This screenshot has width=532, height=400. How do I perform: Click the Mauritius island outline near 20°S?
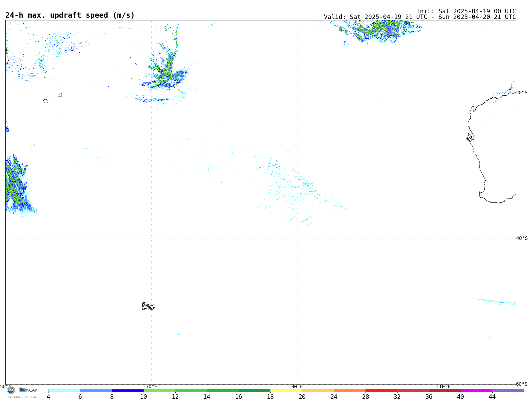(60, 95)
